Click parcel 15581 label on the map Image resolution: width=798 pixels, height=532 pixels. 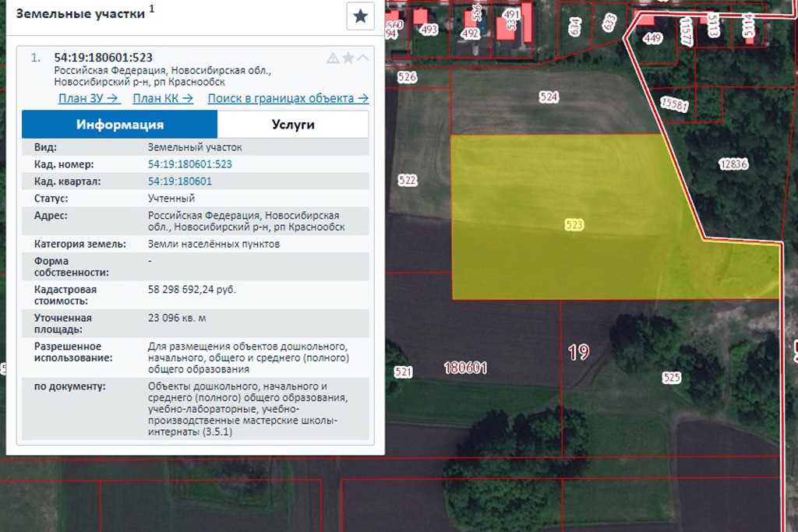pos(674,104)
